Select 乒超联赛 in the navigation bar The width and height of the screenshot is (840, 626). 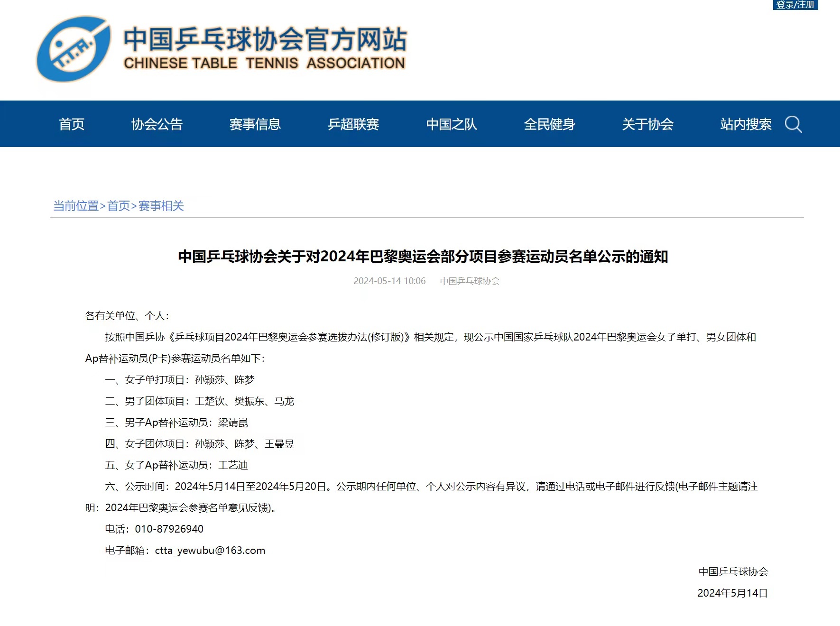pyautogui.click(x=353, y=124)
